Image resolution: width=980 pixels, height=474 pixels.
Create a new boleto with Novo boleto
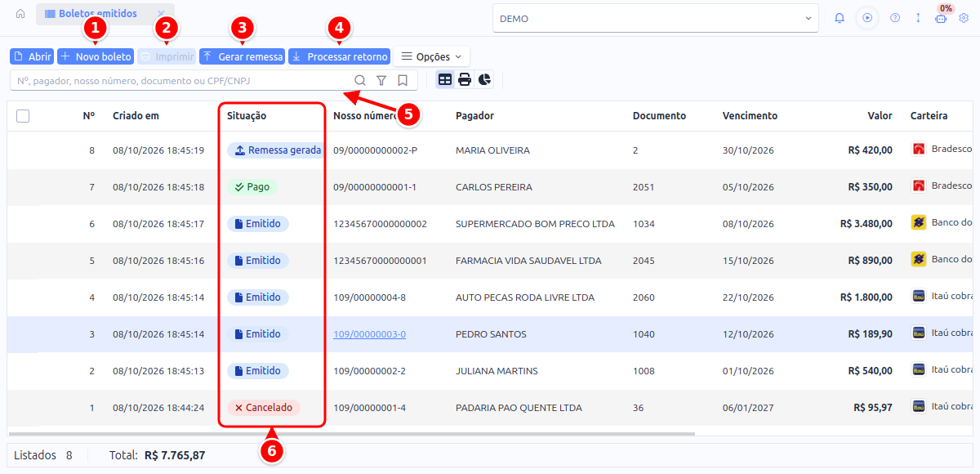(96, 56)
